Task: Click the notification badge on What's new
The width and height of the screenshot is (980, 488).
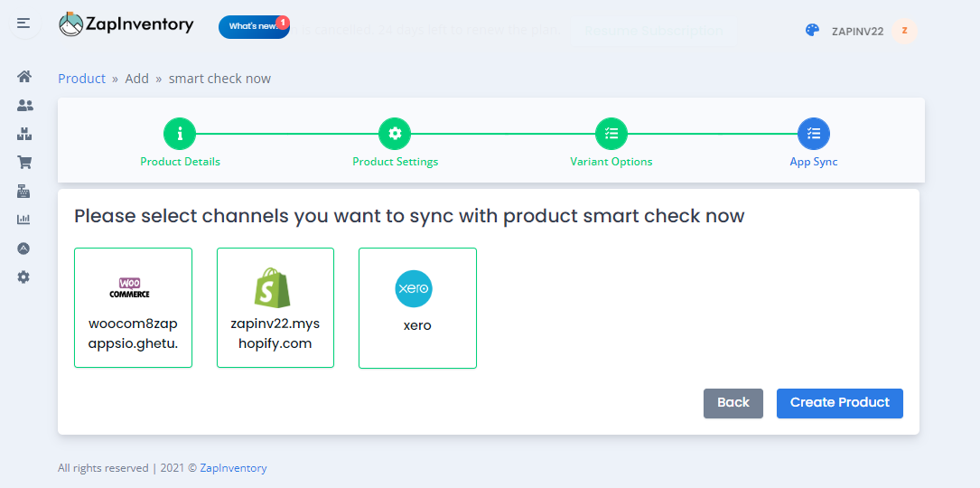Action: 283,23
